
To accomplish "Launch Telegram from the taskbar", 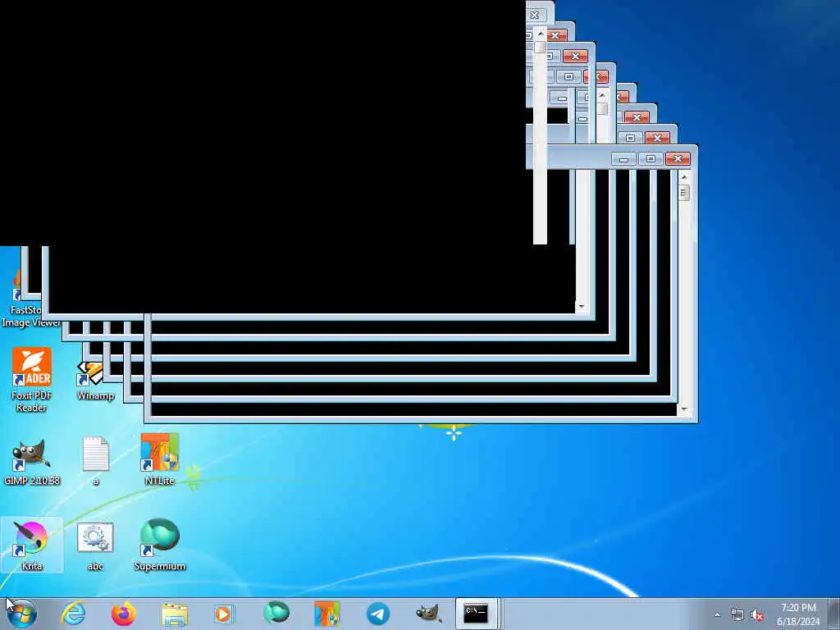I will (378, 614).
